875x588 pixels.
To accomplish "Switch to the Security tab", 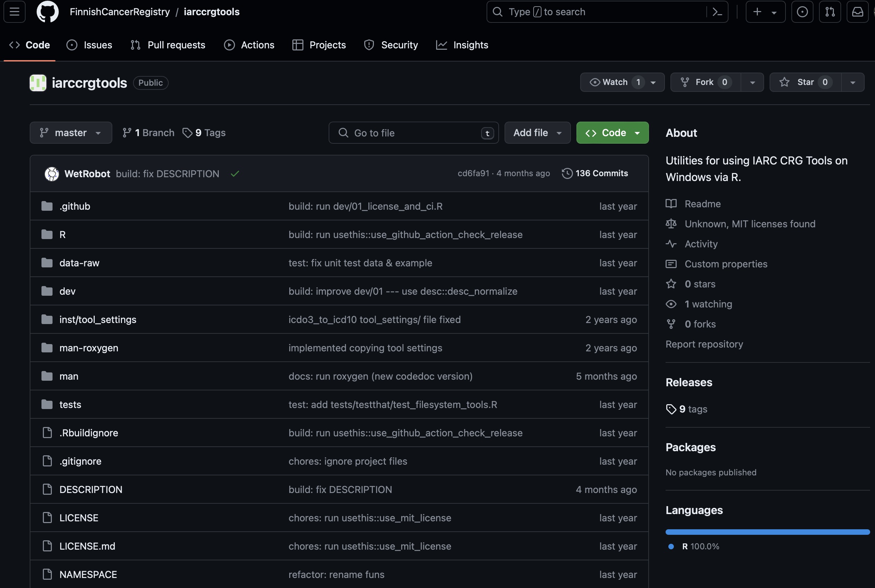I will [391, 45].
